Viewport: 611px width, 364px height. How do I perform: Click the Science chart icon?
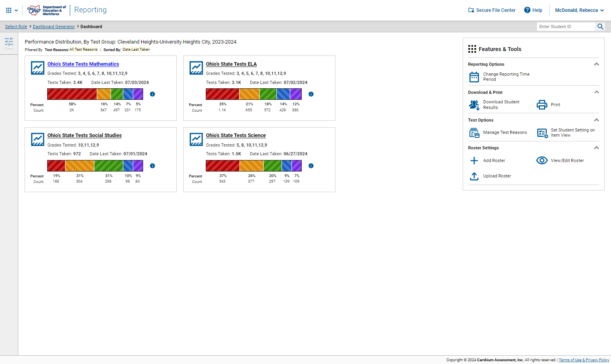196,139
